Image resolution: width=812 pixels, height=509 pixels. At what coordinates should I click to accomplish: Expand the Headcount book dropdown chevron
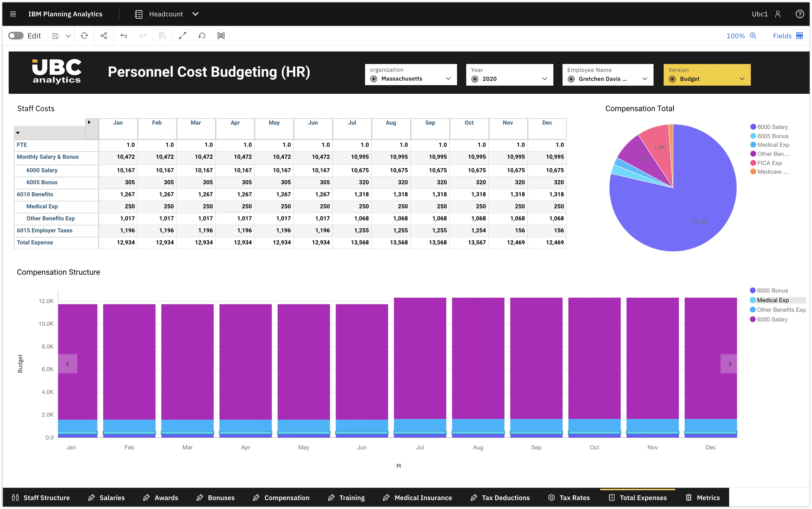(x=196, y=14)
